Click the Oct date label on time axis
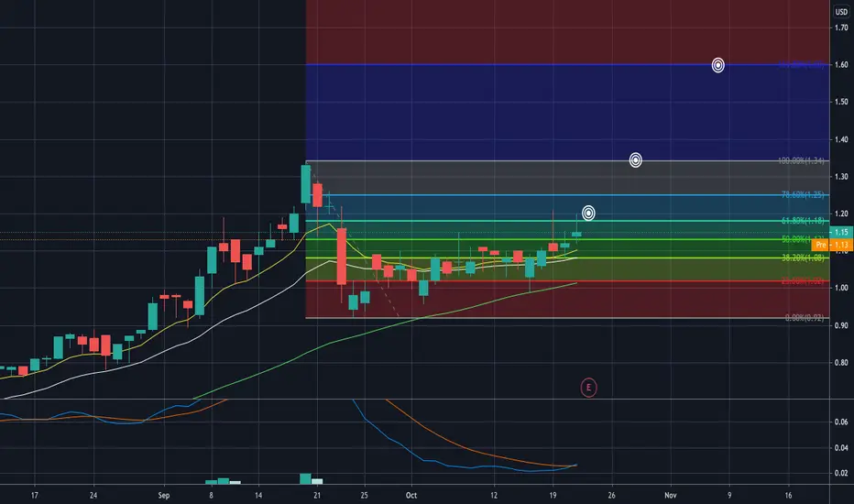The image size is (854, 504). (411, 495)
